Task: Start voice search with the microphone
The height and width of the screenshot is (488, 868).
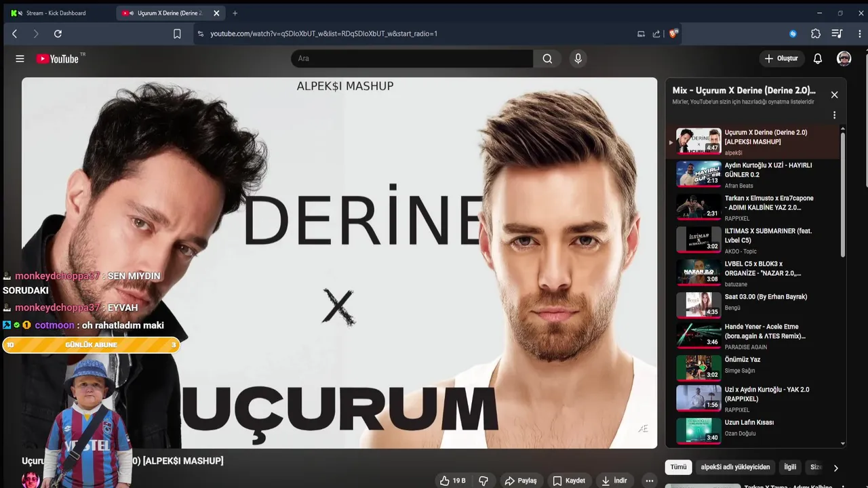Action: tap(578, 58)
